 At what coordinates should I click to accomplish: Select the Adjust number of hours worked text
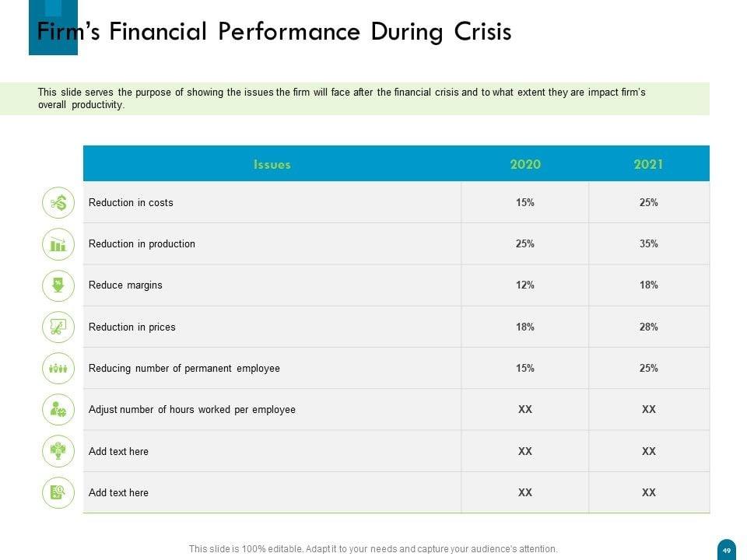click(x=192, y=410)
